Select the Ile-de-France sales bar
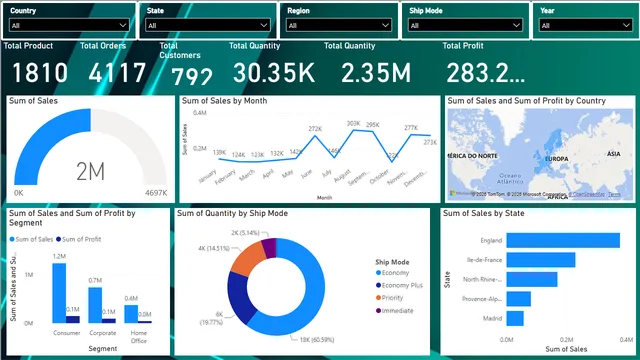This screenshot has width=640, height=360. 541,260
